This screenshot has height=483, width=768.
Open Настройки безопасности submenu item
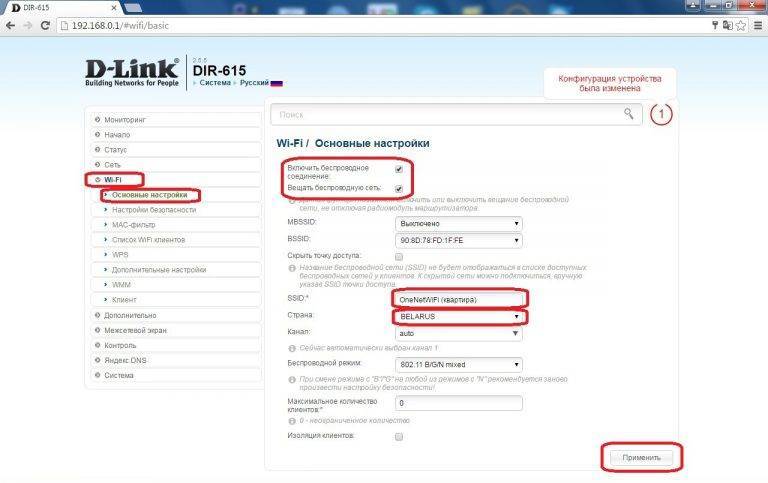pyautogui.click(x=175, y=210)
